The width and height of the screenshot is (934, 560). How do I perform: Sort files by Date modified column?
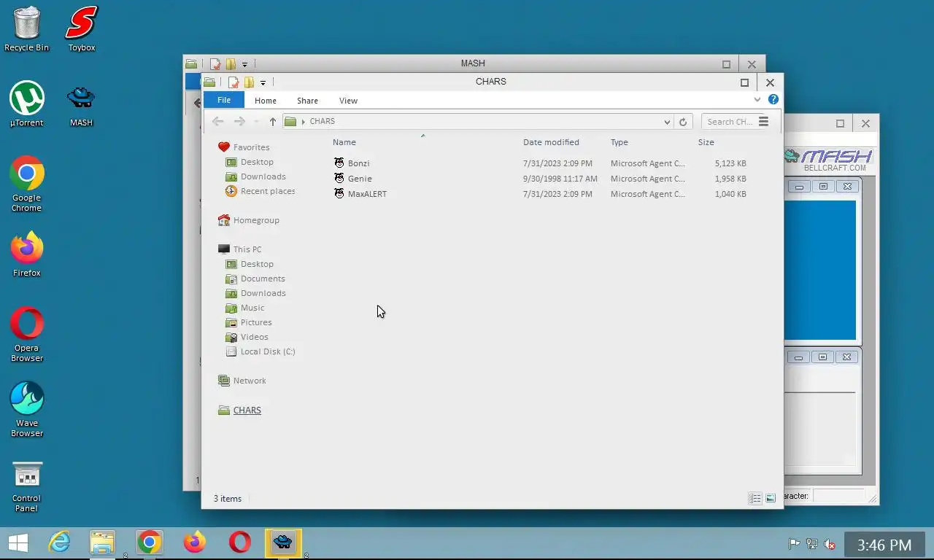[551, 142]
